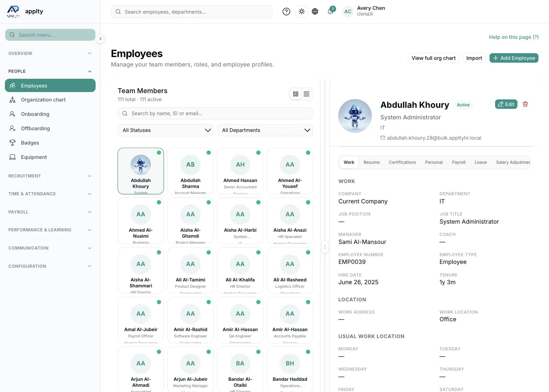
Task: Switch to the Resume tab
Action: 371,162
